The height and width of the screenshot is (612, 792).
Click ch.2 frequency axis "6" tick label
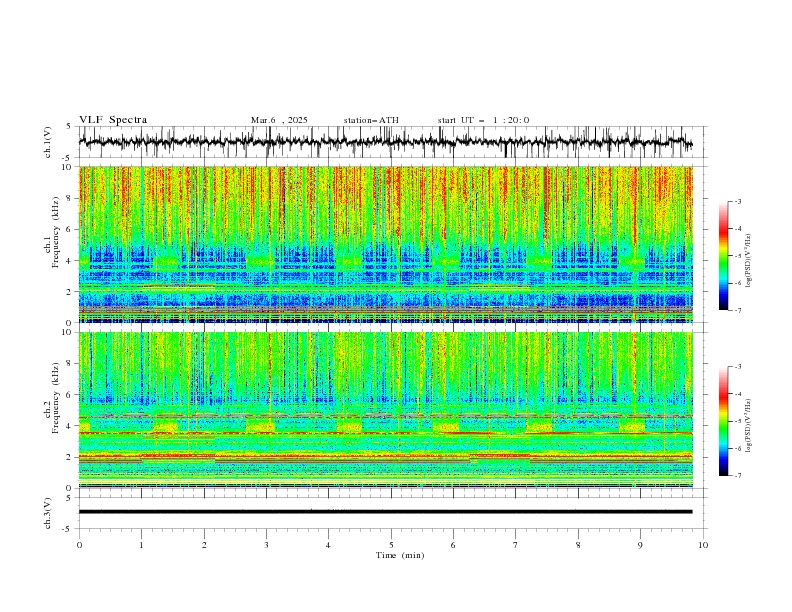pyautogui.click(x=69, y=395)
